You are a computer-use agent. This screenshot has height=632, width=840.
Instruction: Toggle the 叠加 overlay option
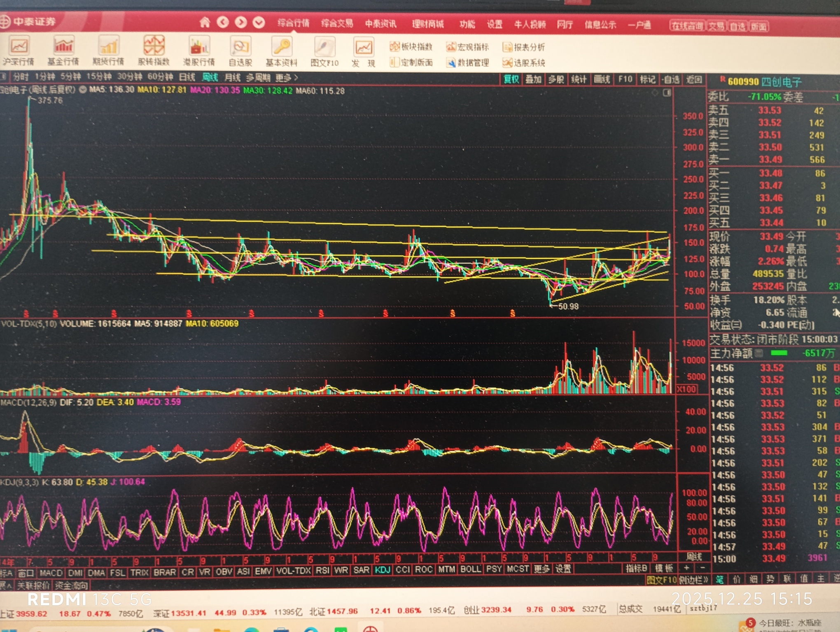pos(533,79)
